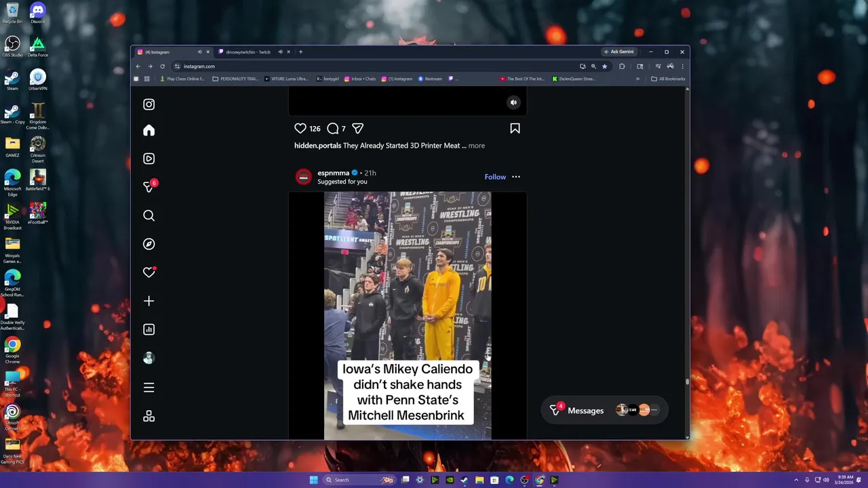
Task: Follow the espnmma account
Action: pyautogui.click(x=495, y=177)
